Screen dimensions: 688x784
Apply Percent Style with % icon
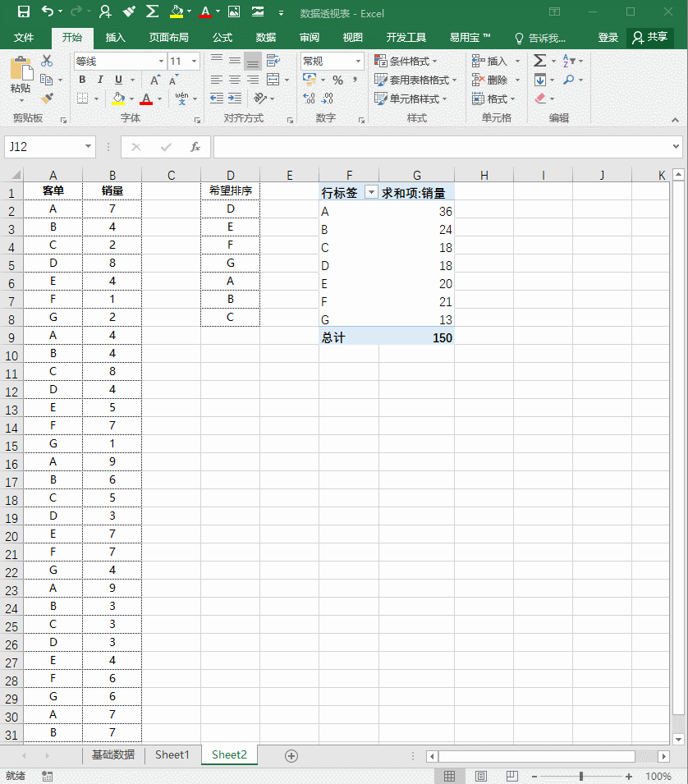tap(338, 80)
